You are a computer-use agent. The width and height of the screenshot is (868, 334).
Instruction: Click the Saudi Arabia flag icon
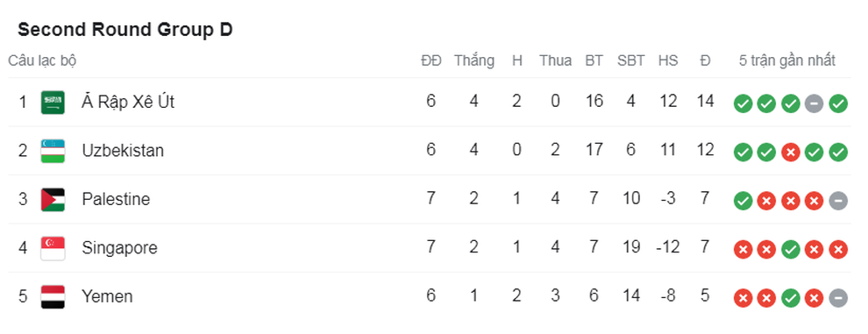click(x=53, y=103)
